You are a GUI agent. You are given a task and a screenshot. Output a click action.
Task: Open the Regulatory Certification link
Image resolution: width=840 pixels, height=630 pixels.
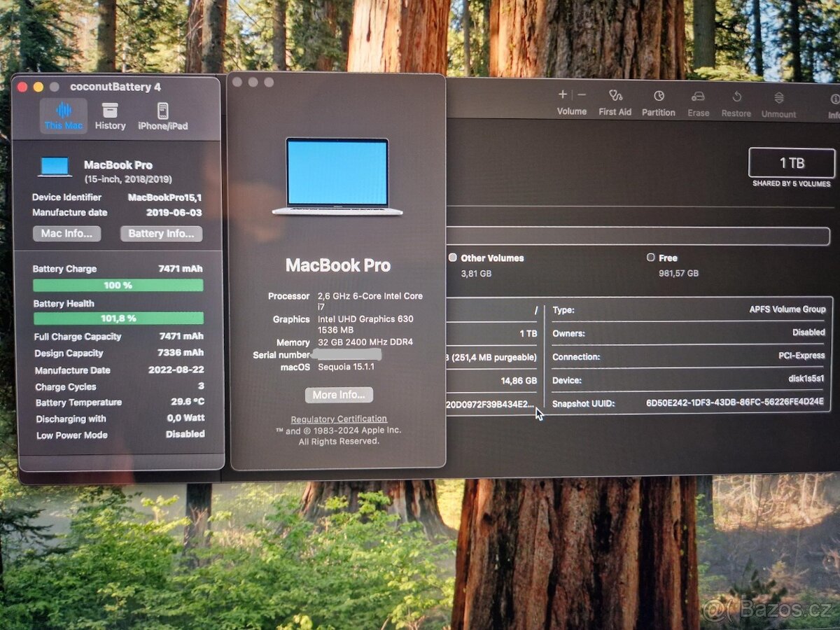(339, 419)
